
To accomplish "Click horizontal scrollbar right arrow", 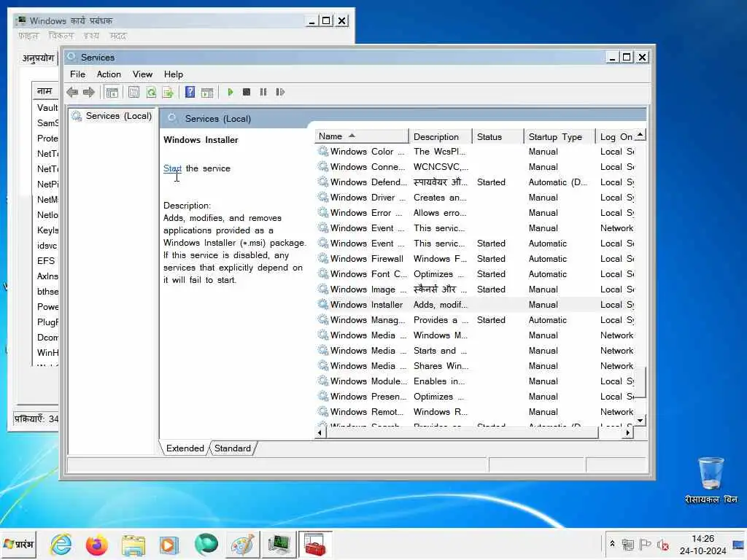I will click(x=628, y=432).
